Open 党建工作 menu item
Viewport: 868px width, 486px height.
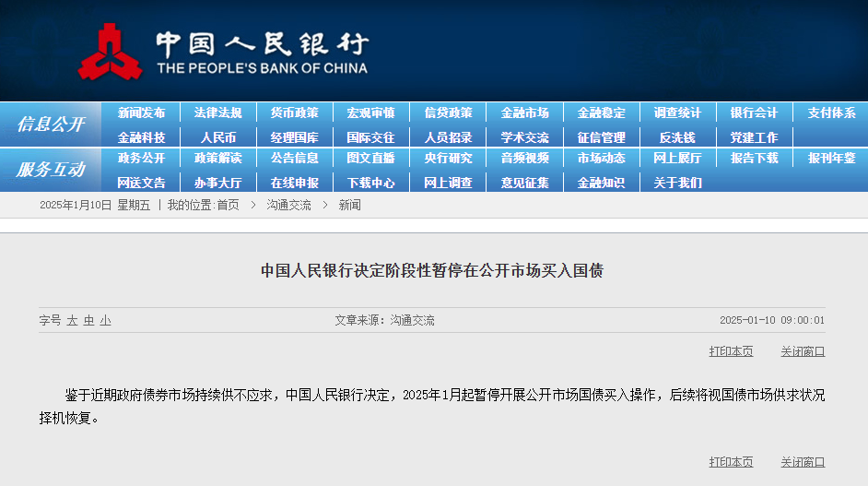(754, 137)
